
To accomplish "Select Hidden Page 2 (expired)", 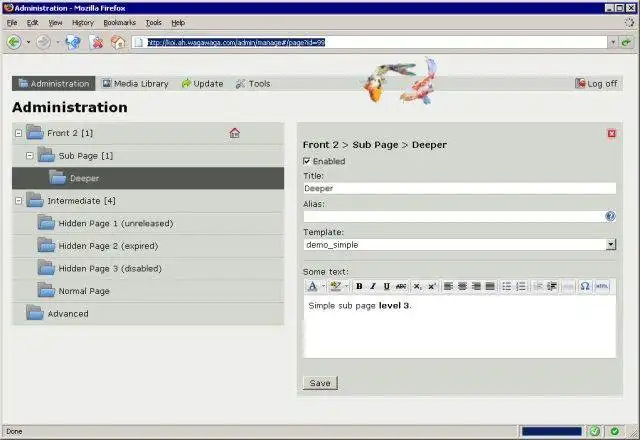I will pyautogui.click(x=108, y=246).
